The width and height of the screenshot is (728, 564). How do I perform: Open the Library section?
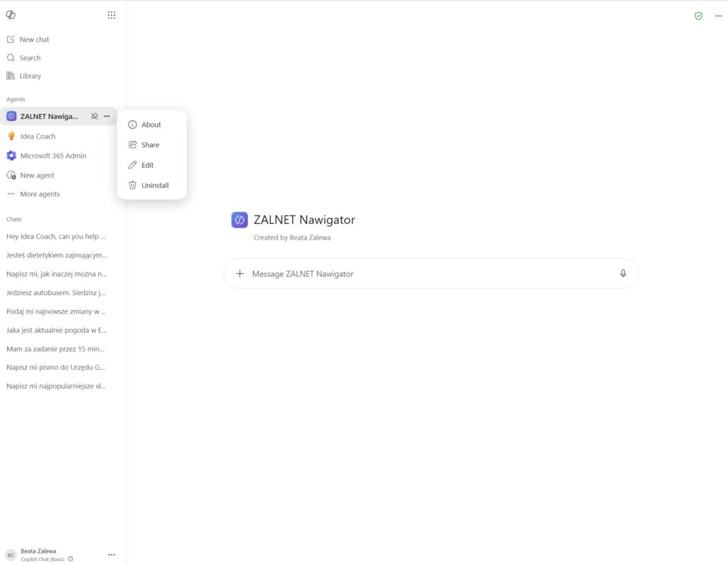pyautogui.click(x=23, y=75)
